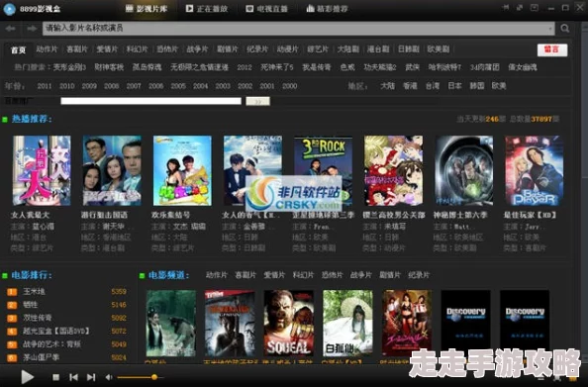Click rank 4 movie 越光宝盒【国语DVD】
The width and height of the screenshot is (588, 387).
coord(56,332)
